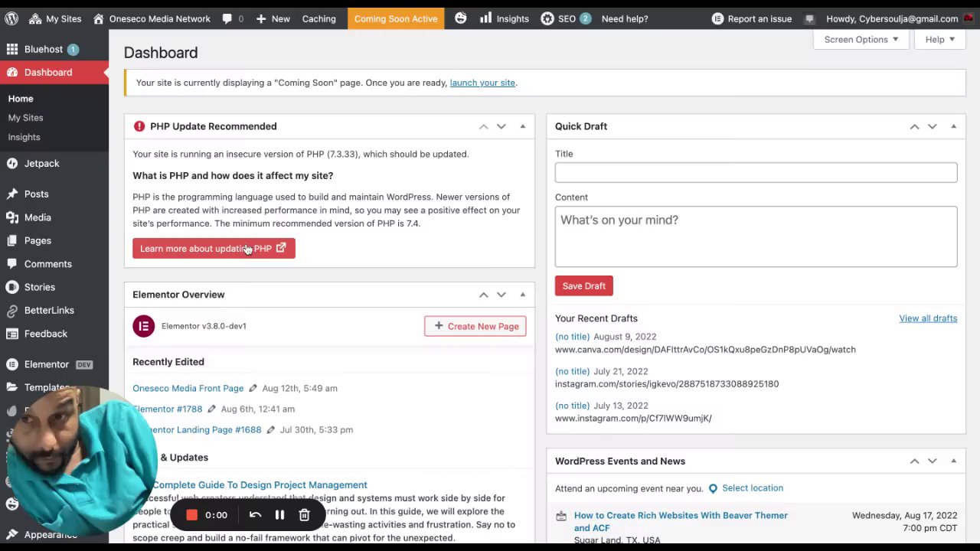Select the Dashboard item in the sidebar
The height and width of the screenshot is (551, 980).
(54, 72)
